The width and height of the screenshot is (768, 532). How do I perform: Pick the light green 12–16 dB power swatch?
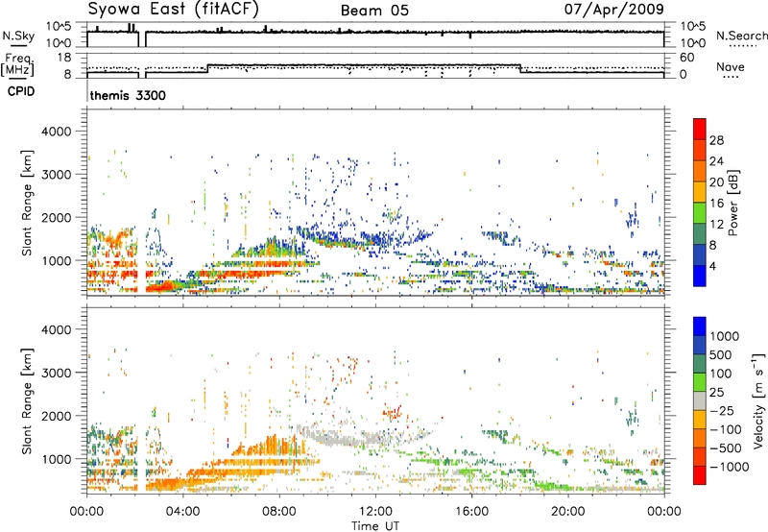click(x=700, y=213)
